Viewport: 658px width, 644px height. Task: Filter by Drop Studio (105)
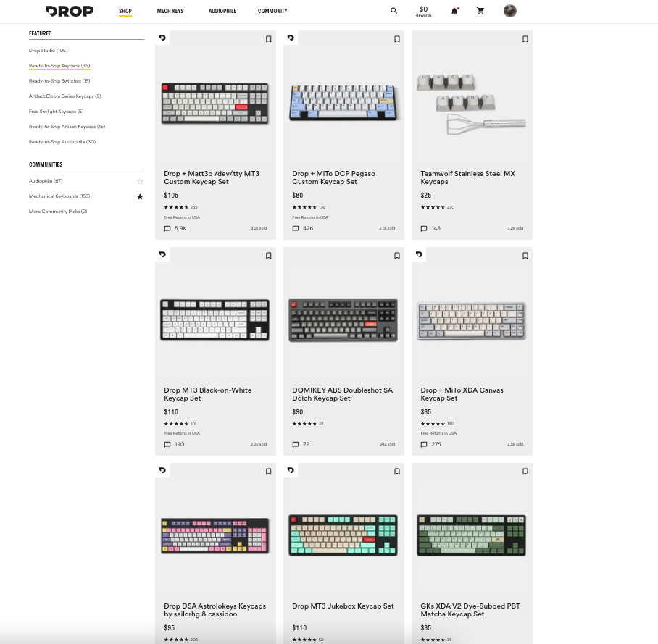tap(49, 50)
